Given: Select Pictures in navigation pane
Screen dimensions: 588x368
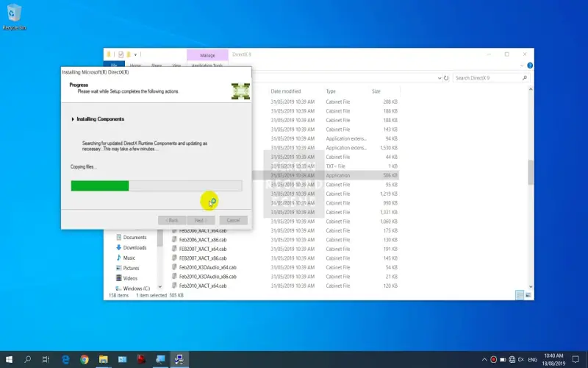Looking at the screenshot, I should click(x=127, y=268).
